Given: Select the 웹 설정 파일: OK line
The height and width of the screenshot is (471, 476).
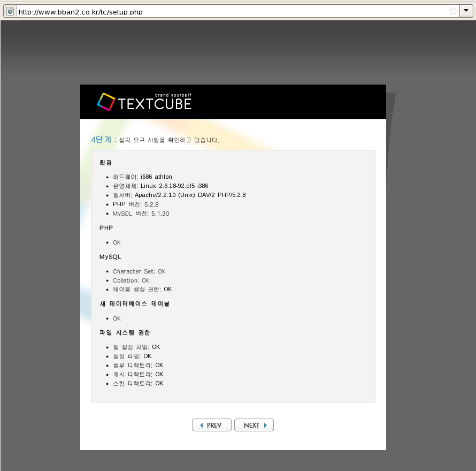Looking at the screenshot, I should coord(136,347).
